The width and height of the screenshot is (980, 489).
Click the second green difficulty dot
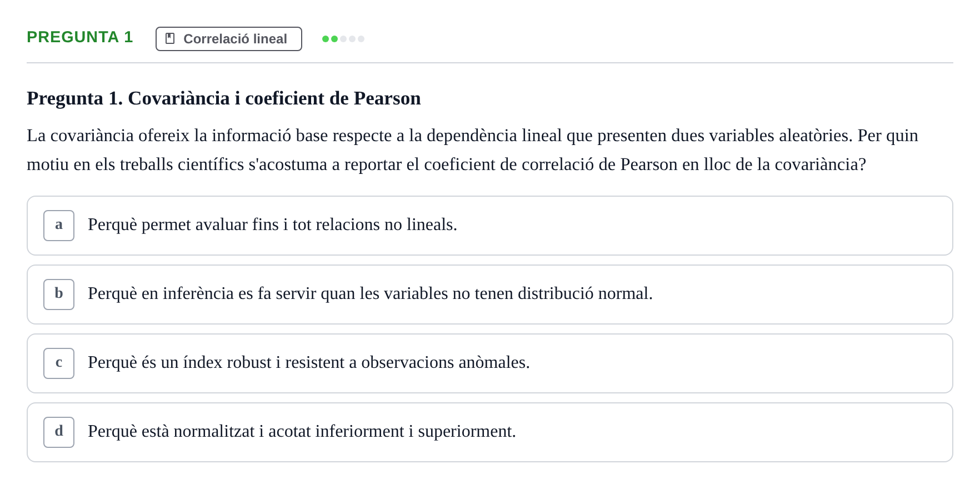334,39
